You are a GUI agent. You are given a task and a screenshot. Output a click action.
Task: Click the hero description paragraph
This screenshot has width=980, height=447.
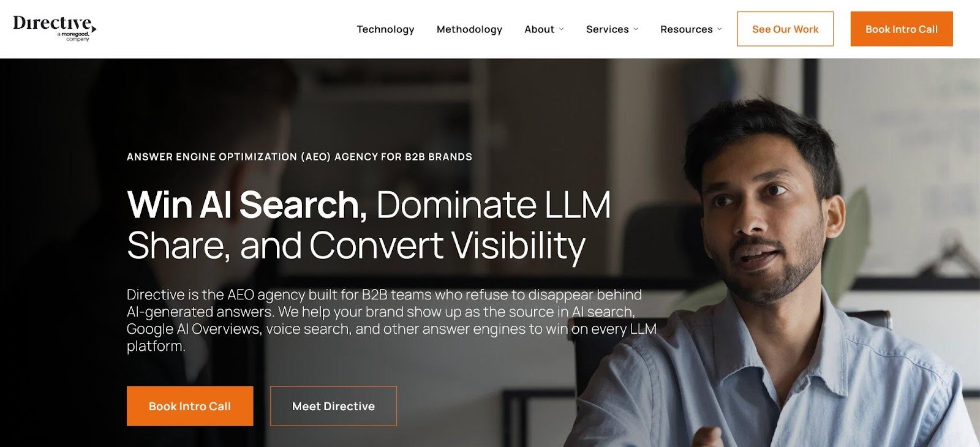click(x=391, y=320)
